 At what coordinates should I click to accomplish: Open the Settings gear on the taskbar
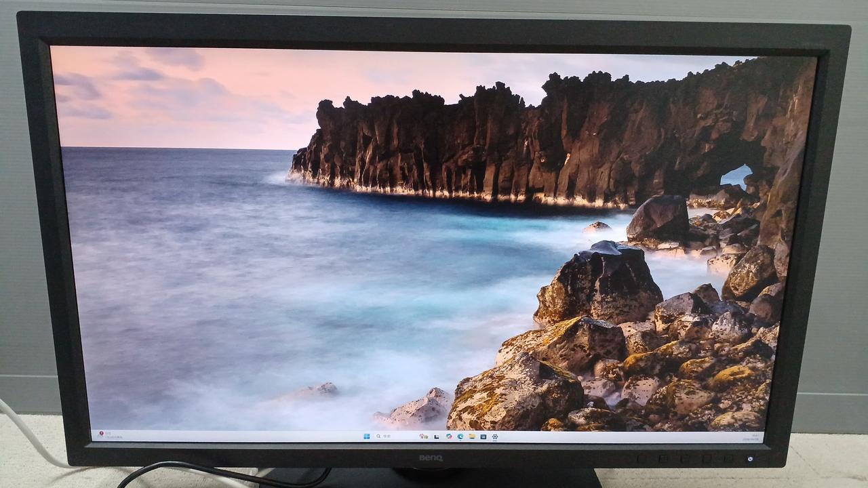tap(494, 436)
